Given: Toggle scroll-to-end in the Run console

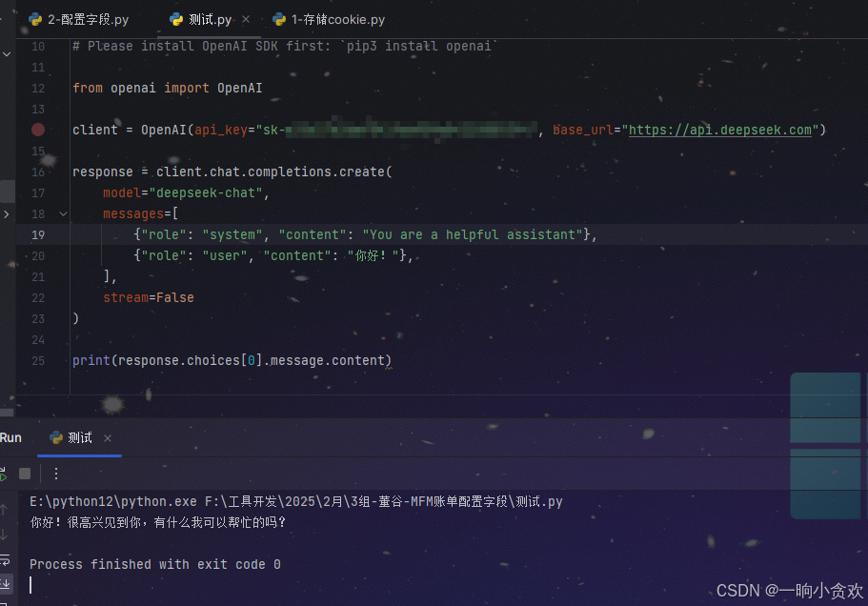Looking at the screenshot, I should tap(5, 583).
